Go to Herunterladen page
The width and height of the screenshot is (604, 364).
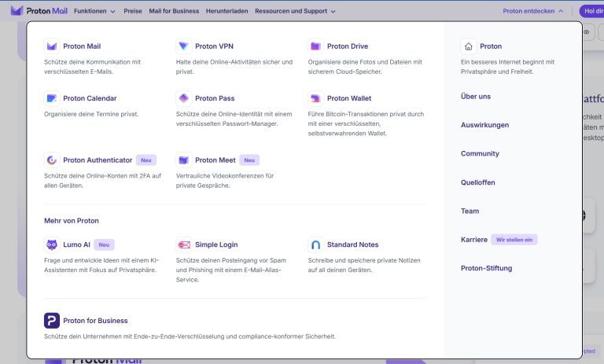coord(226,11)
